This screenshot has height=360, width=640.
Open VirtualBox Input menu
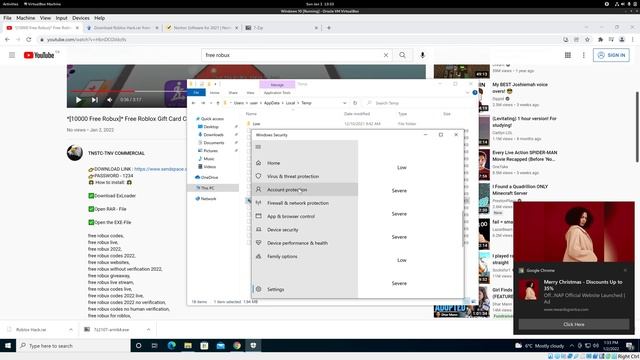coord(61,18)
